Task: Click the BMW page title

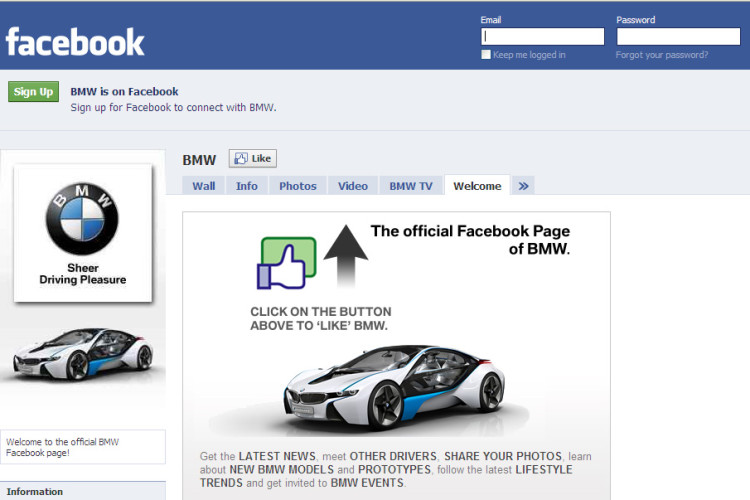Action: 199,160
